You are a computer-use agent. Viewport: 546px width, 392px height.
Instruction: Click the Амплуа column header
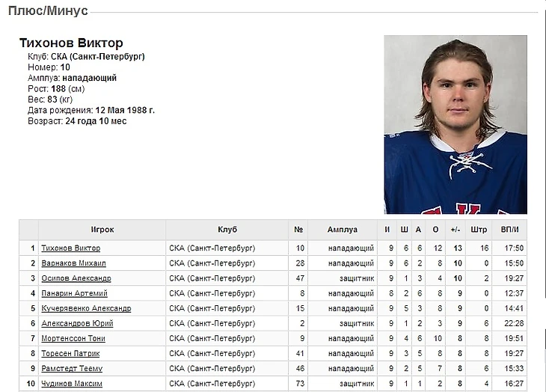click(343, 230)
